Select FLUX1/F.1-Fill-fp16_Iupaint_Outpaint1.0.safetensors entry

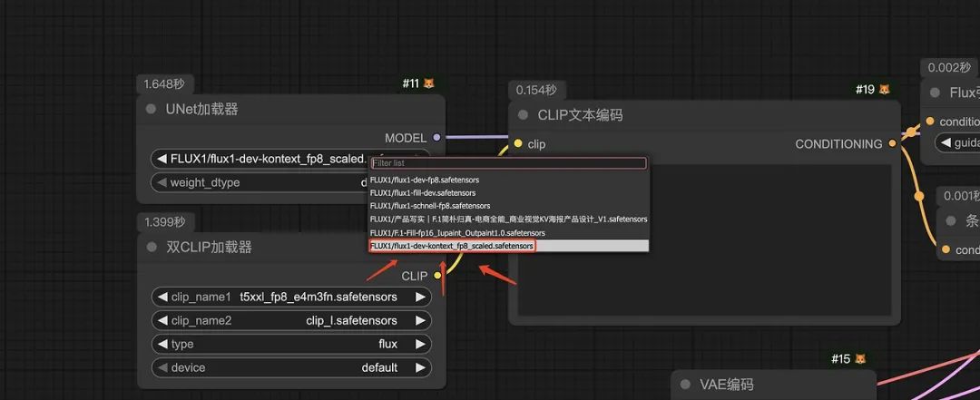click(508, 232)
